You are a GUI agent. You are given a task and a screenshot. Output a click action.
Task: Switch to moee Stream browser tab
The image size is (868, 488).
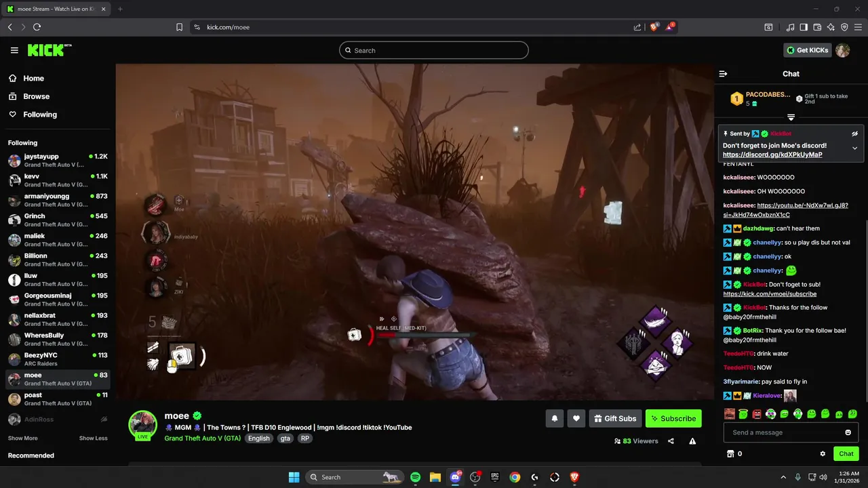pyautogui.click(x=56, y=9)
